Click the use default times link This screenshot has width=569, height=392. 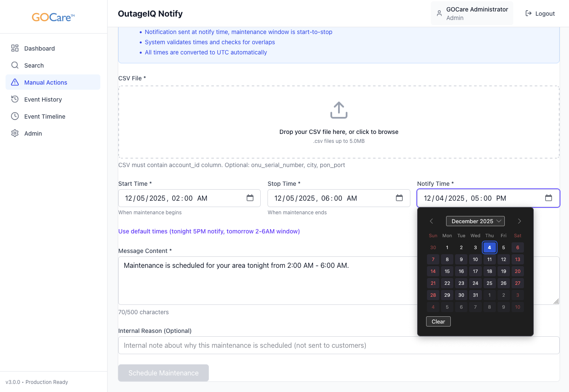pyautogui.click(x=209, y=231)
